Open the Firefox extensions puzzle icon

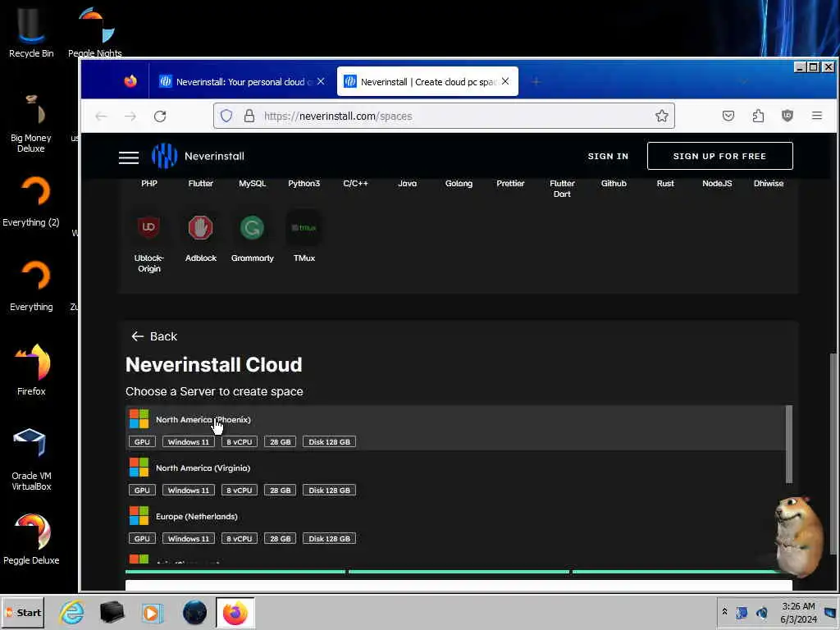(x=758, y=116)
